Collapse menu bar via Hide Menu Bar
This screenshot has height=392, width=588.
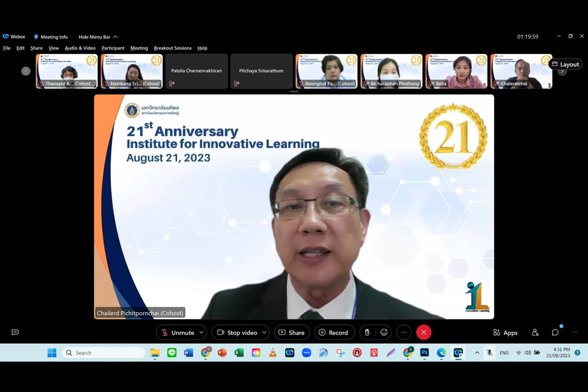click(x=98, y=37)
